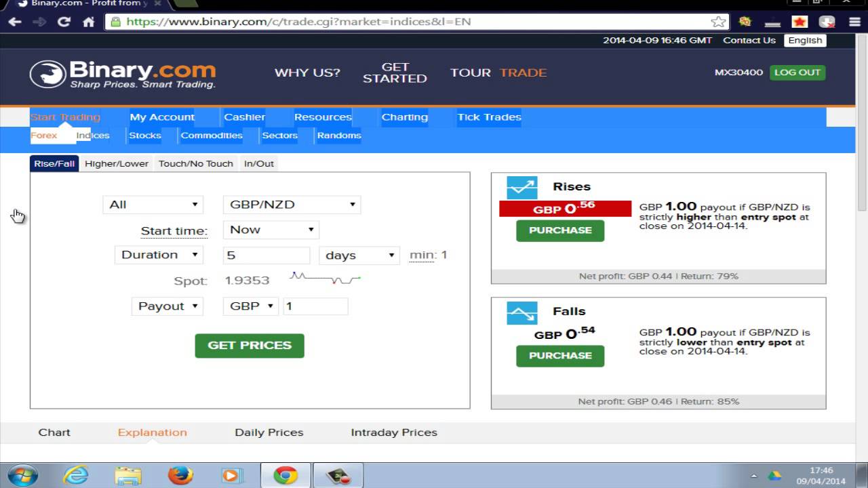Viewport: 868px width, 488px height.
Task: Open the Resources menu
Action: coord(323,117)
